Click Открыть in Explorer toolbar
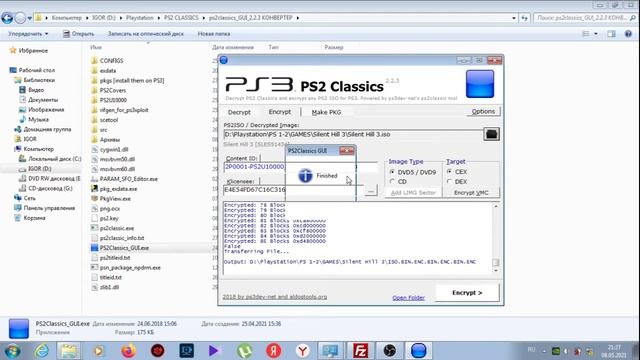The height and width of the screenshot is (360, 640). click(78, 34)
